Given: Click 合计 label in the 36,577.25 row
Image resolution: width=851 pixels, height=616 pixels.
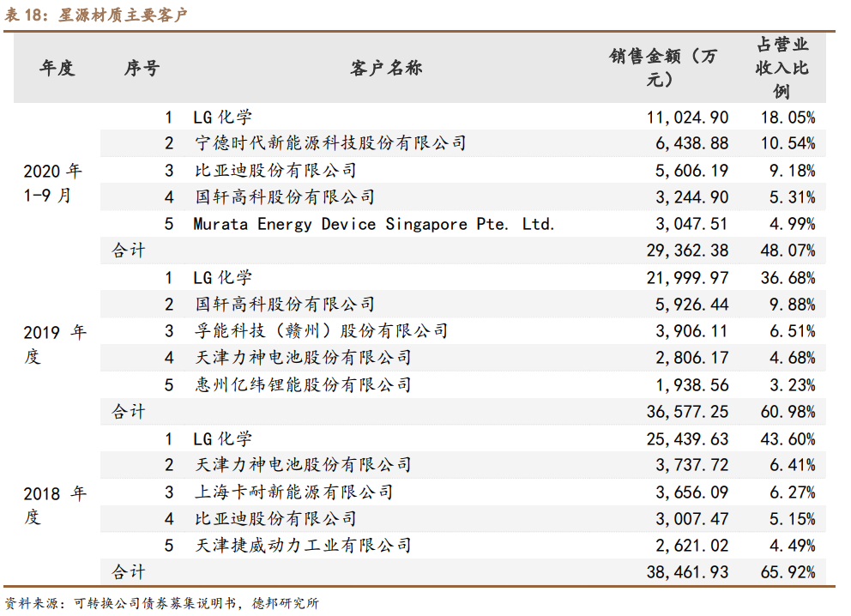Looking at the screenshot, I should [129, 412].
